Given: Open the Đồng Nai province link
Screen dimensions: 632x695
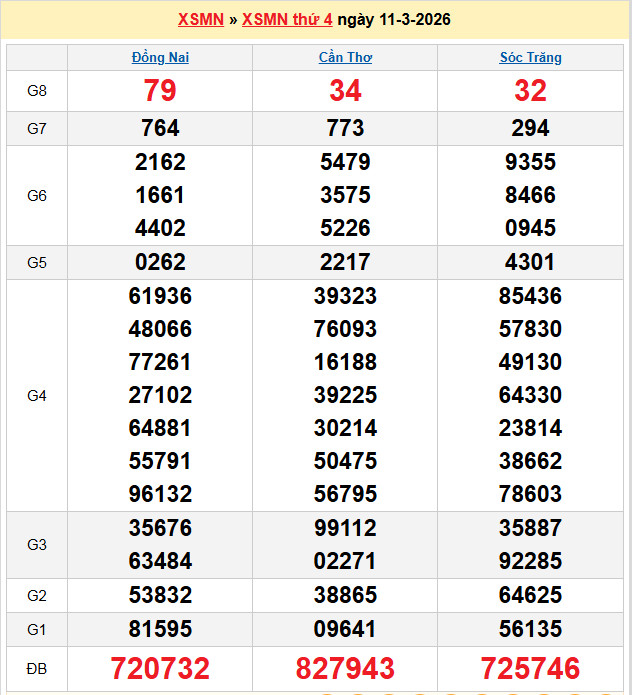Looking at the screenshot, I should [x=160, y=58].
